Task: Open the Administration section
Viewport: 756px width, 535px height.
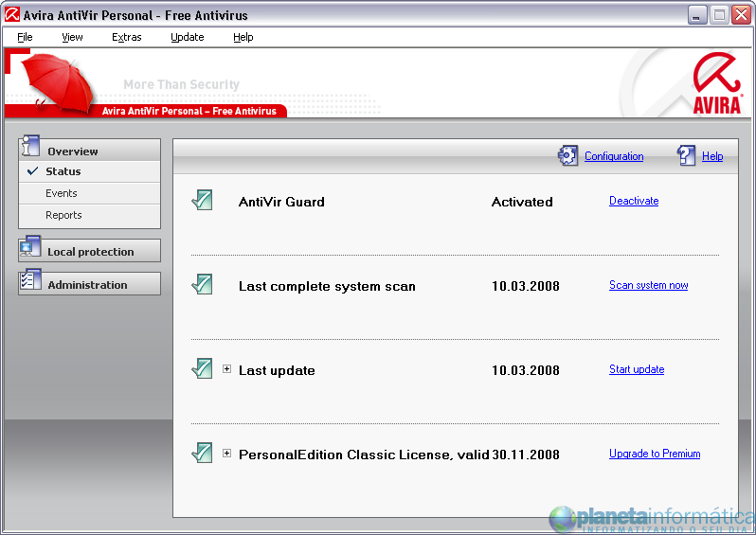Action: pos(90,284)
